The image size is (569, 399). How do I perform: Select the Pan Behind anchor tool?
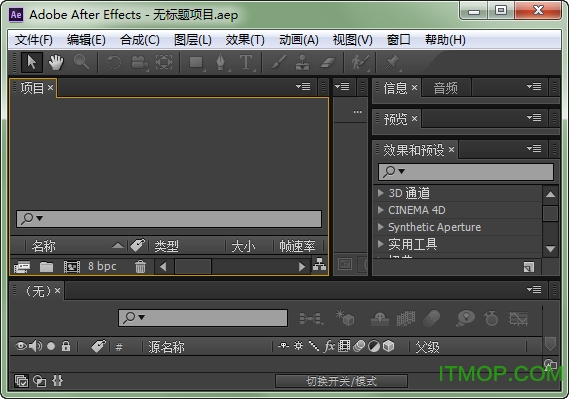click(164, 62)
